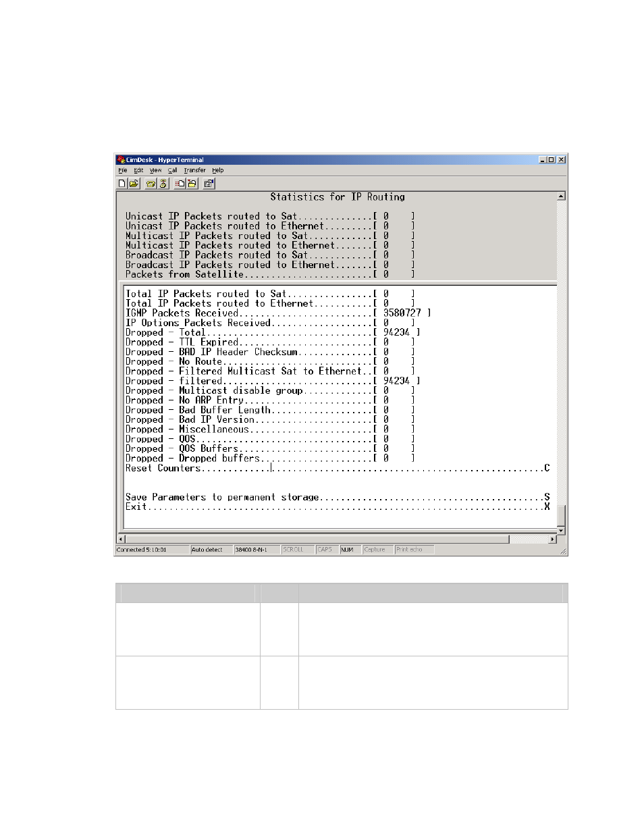Open the Call menu
The height and width of the screenshot is (834, 644).
[x=172, y=170]
